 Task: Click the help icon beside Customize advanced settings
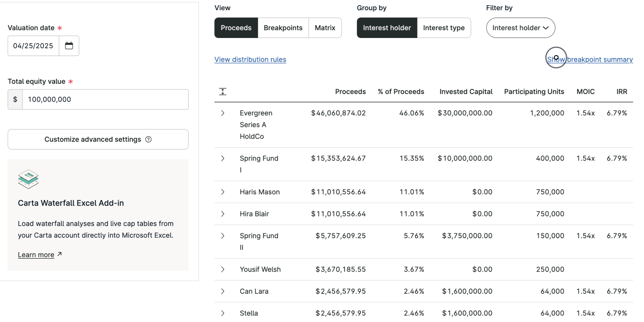tap(148, 139)
